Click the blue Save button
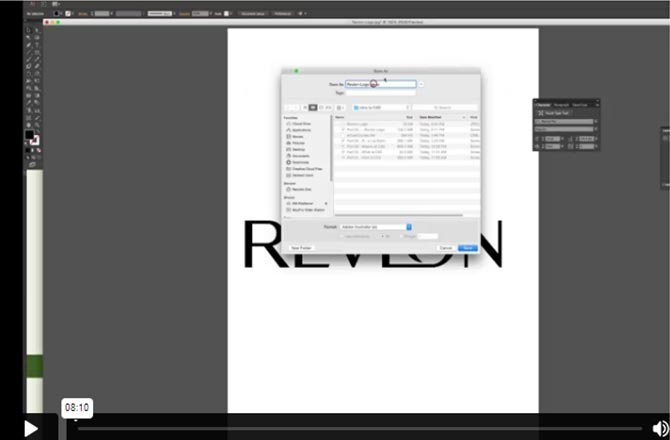The height and width of the screenshot is (440, 670). (467, 247)
